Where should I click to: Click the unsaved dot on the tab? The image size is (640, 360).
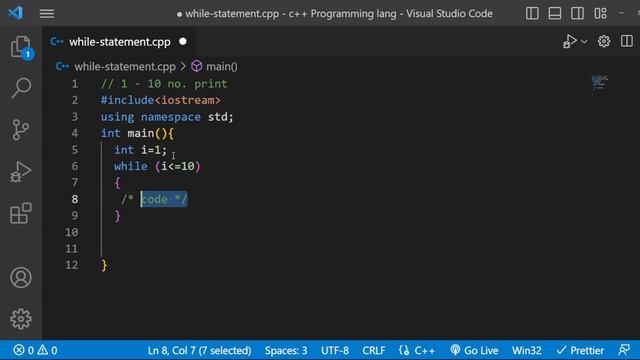coord(183,42)
